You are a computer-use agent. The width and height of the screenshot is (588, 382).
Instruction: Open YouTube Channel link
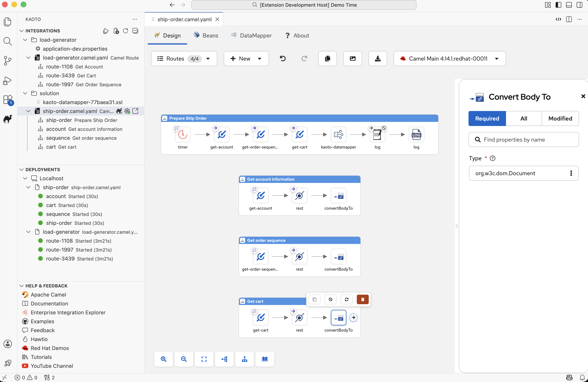52,366
